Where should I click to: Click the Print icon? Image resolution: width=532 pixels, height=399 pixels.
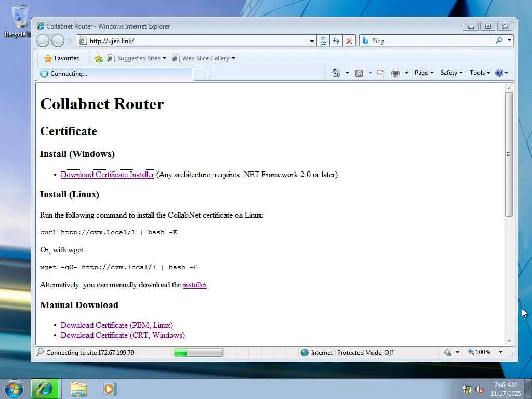pyautogui.click(x=395, y=73)
